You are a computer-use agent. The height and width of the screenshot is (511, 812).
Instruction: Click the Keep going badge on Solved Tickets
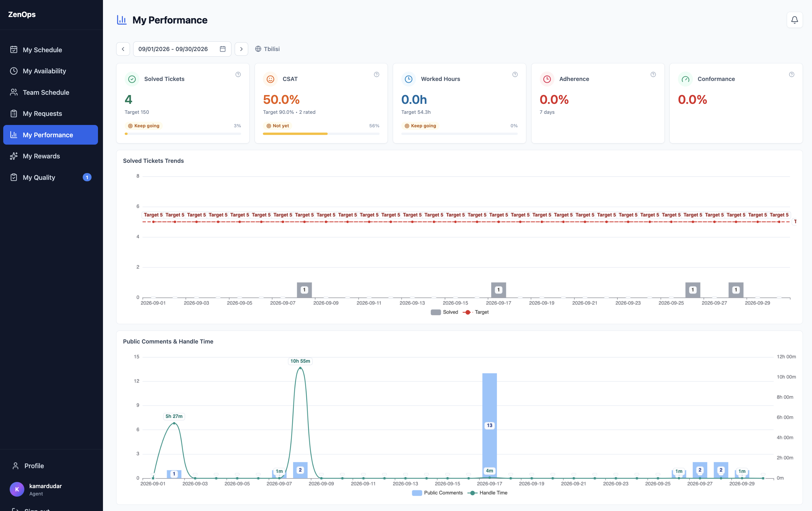point(144,126)
